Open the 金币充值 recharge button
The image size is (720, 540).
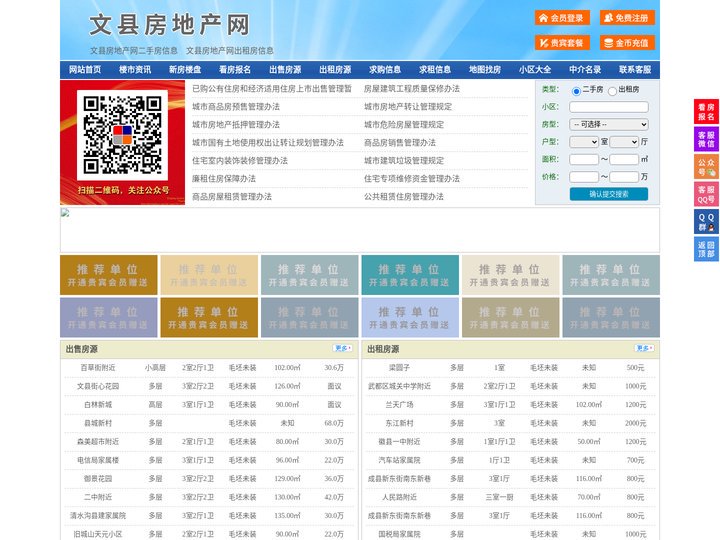[x=627, y=43]
